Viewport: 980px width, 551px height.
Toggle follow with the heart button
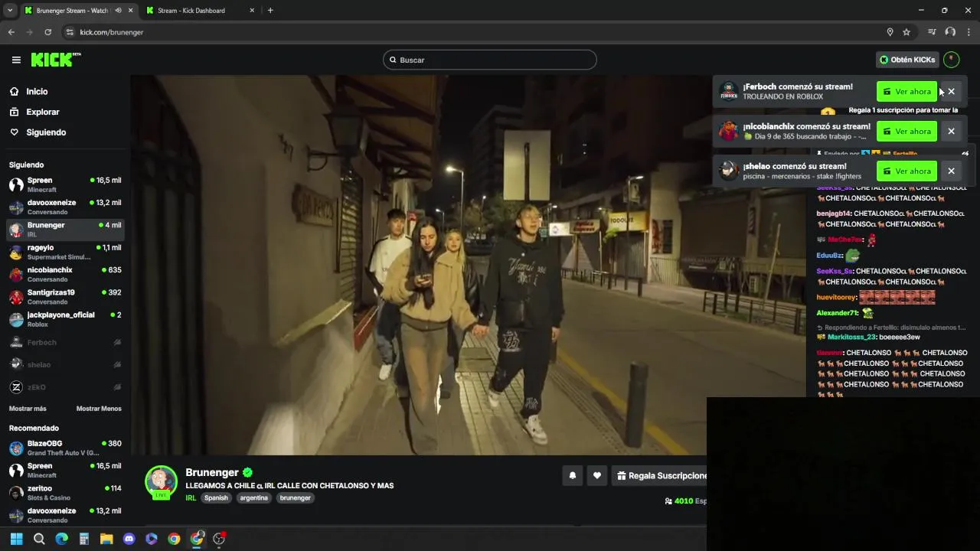click(x=597, y=475)
